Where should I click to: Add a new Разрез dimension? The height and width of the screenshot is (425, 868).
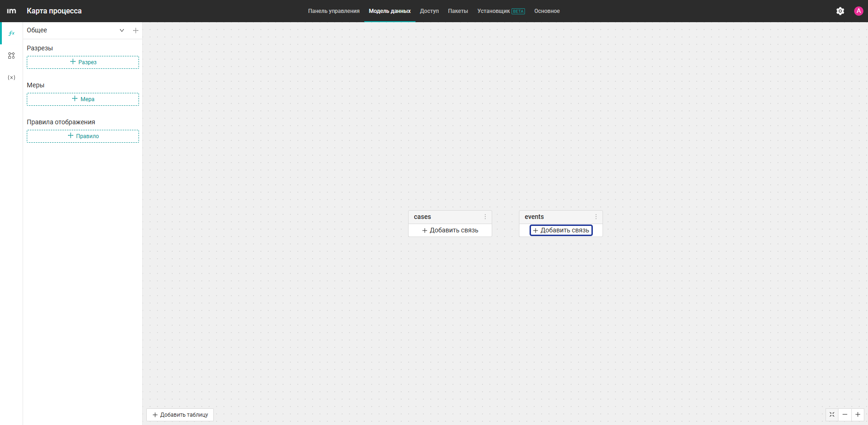pyautogui.click(x=83, y=62)
